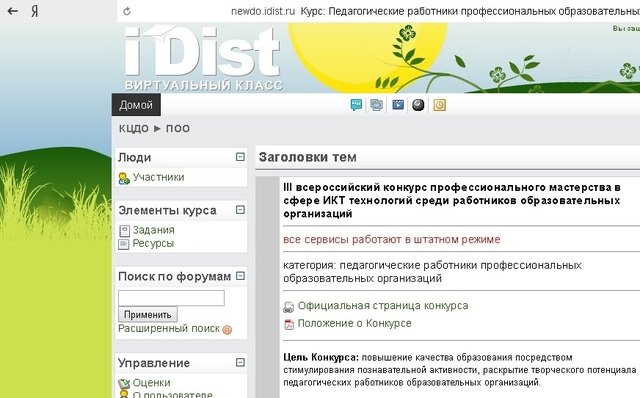The height and width of the screenshot is (398, 640).
Task: Click the orange help icon beside Расширенный поиск
Action: [227, 330]
